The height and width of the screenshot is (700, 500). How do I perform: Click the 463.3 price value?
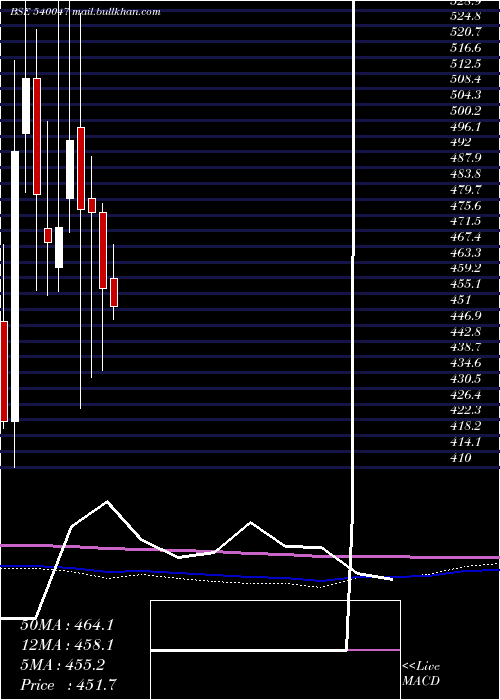(466, 253)
